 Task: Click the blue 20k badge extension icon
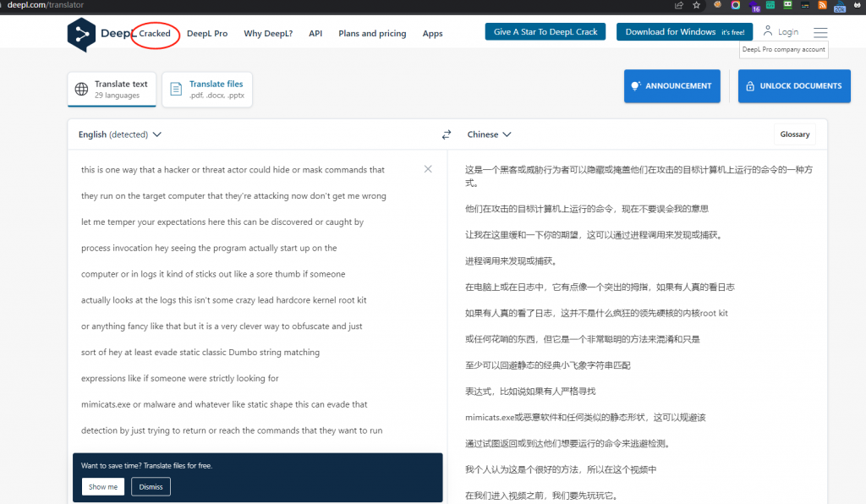[x=840, y=6]
